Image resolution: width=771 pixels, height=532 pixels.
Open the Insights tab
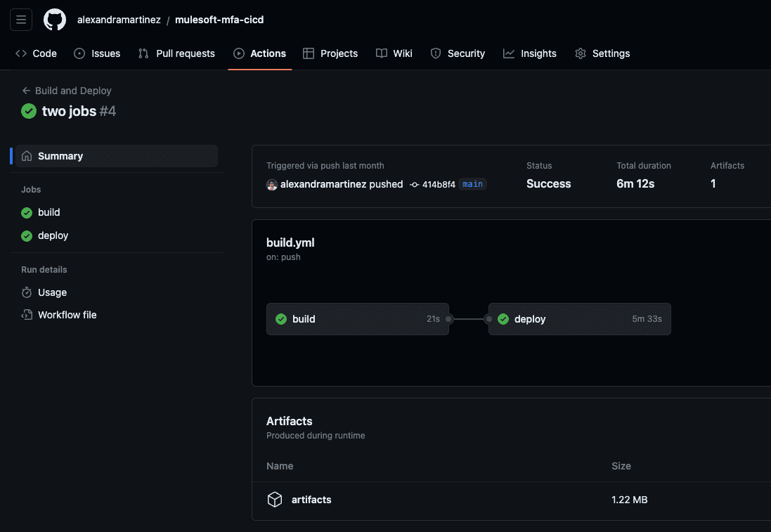coord(530,53)
